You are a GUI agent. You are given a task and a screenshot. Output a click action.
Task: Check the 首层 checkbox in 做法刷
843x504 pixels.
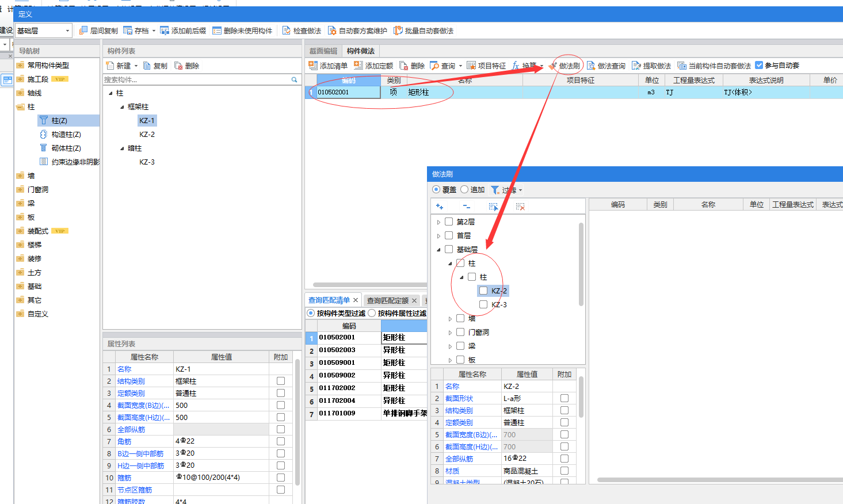point(449,235)
